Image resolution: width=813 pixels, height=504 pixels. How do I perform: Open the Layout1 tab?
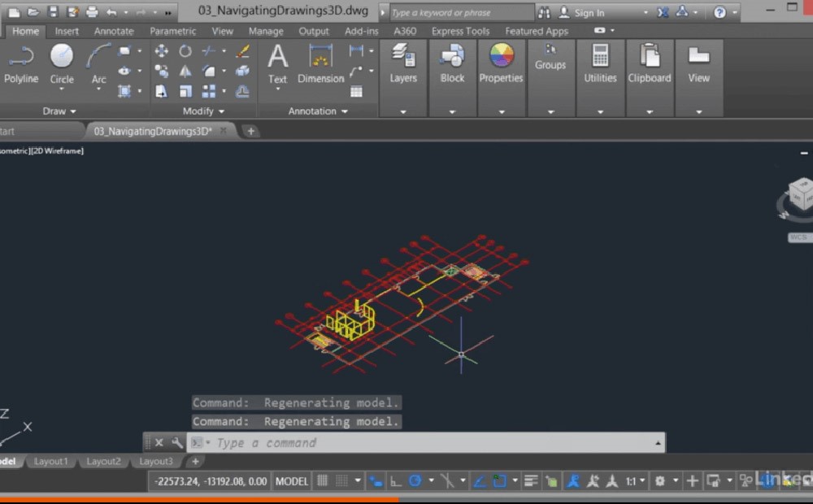tap(50, 462)
